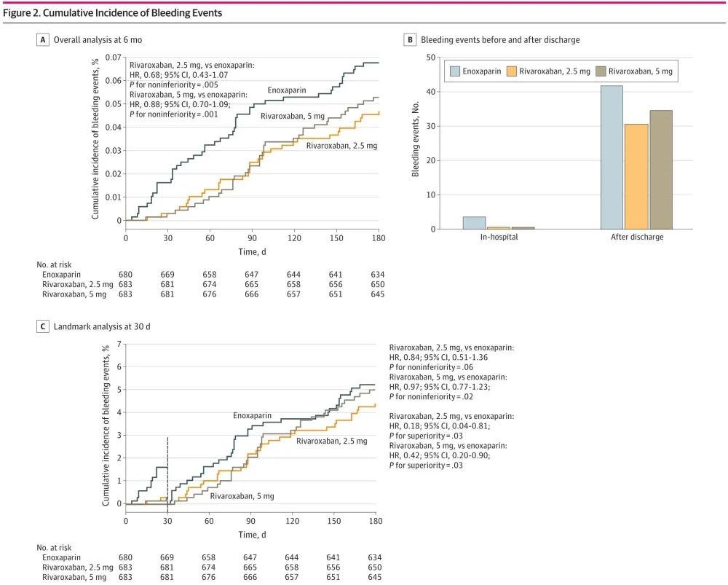Click 'Rivaroxaban, 5 mg' curve label in panel A
728x585 pixels.
pyautogui.click(x=293, y=116)
